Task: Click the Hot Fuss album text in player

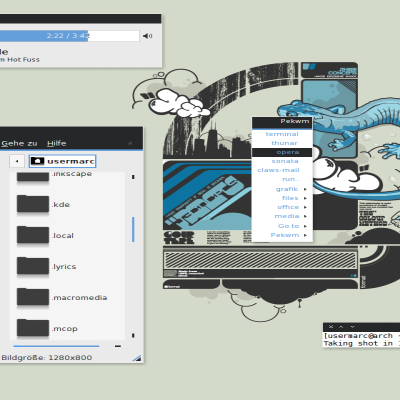Action: pyautogui.click(x=23, y=60)
